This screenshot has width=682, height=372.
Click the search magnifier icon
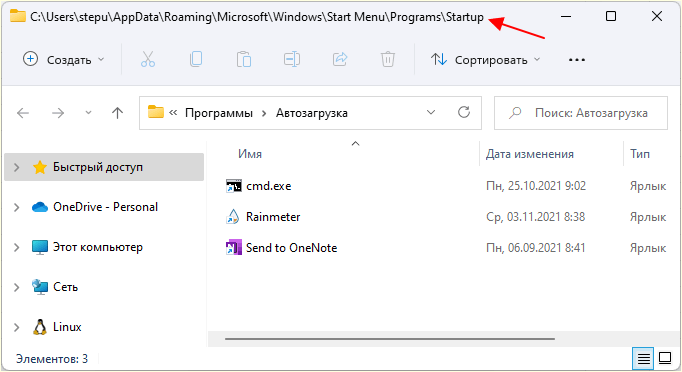pos(515,113)
